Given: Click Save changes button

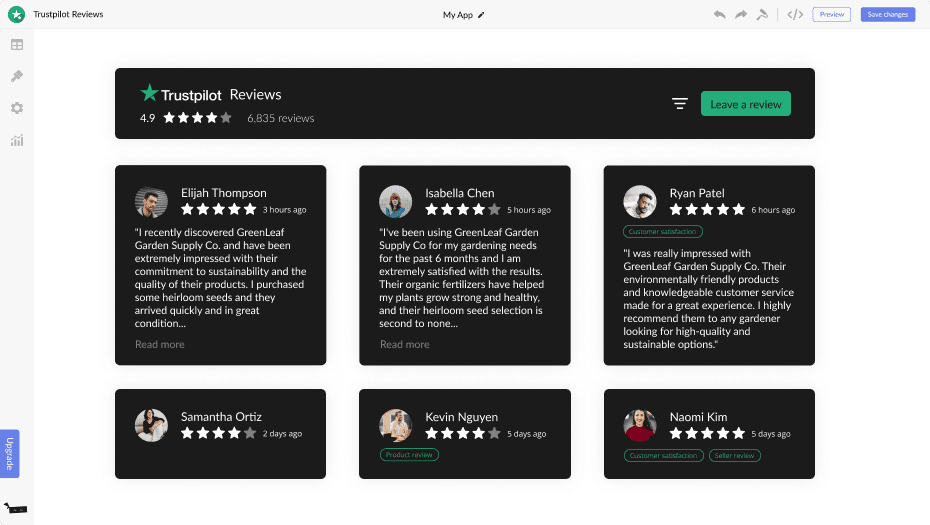Looking at the screenshot, I should (888, 14).
